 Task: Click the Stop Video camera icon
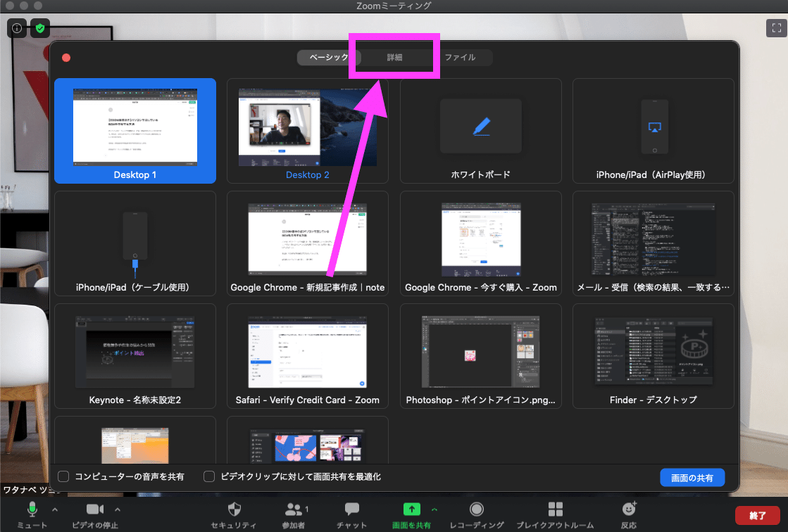[95, 509]
